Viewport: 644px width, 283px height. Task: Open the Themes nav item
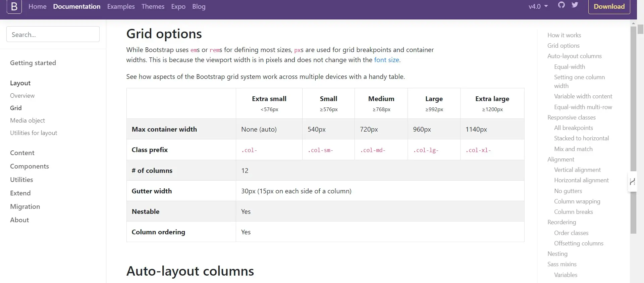[x=153, y=6]
